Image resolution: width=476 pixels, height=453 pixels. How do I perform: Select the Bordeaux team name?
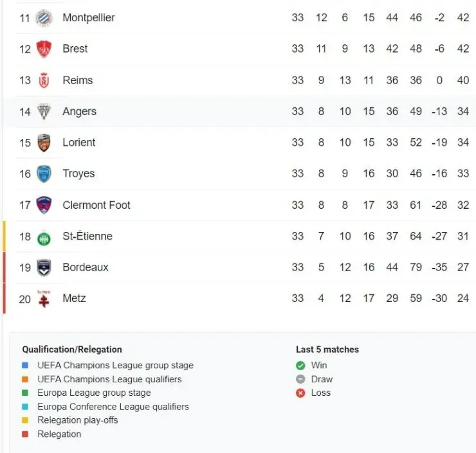point(86,267)
